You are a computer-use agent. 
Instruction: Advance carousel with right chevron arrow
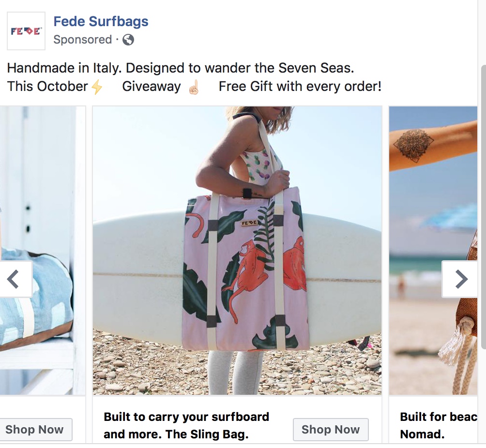(x=460, y=279)
